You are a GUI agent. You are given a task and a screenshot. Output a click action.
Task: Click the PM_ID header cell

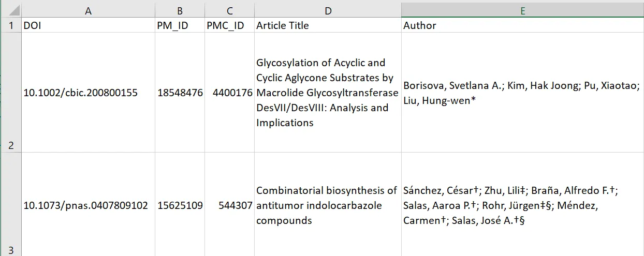coord(180,25)
